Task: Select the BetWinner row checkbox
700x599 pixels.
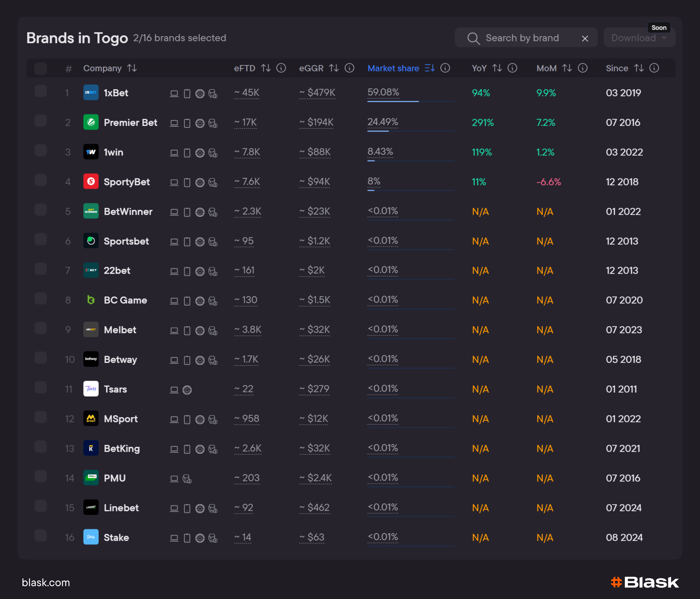Action: pos(40,209)
